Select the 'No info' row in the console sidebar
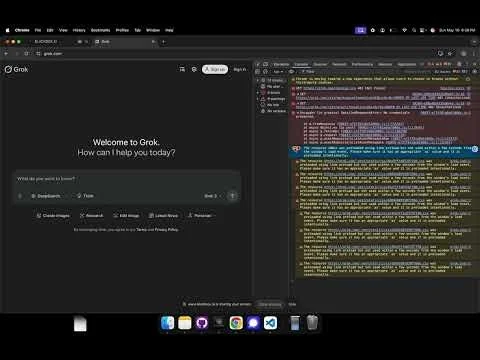Screen dimensions: 480x360 coord(272,105)
